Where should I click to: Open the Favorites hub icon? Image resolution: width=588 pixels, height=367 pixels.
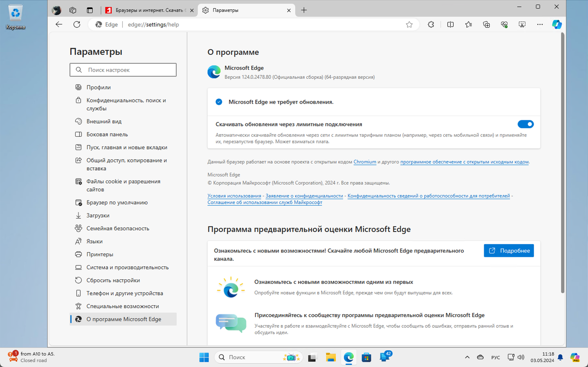pyautogui.click(x=468, y=25)
